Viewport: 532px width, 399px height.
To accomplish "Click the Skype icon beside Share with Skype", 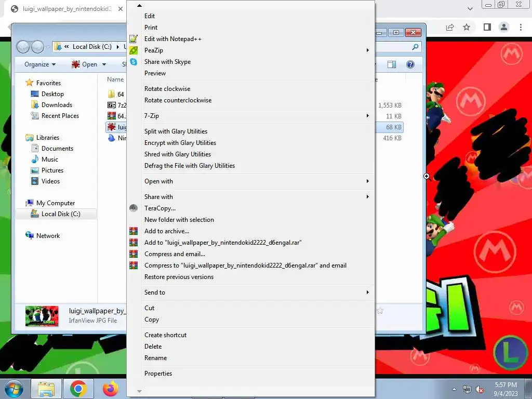I will point(134,62).
